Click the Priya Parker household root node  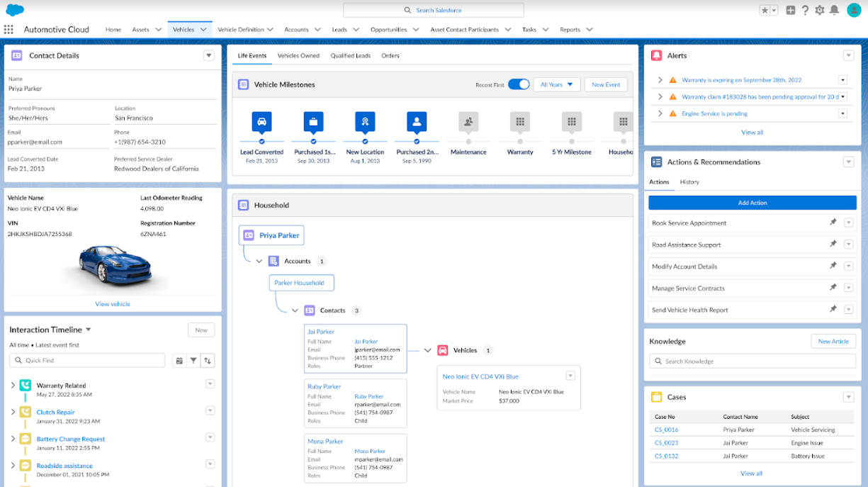[271, 235]
